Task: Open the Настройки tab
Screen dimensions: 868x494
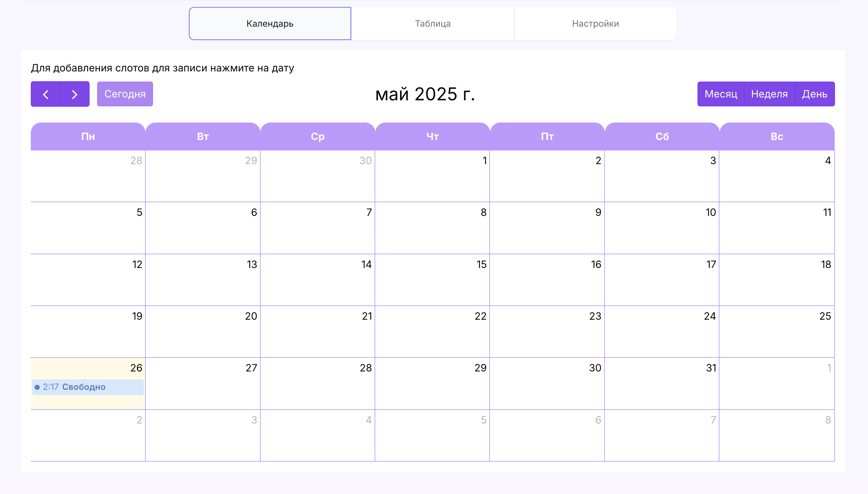Action: (595, 23)
